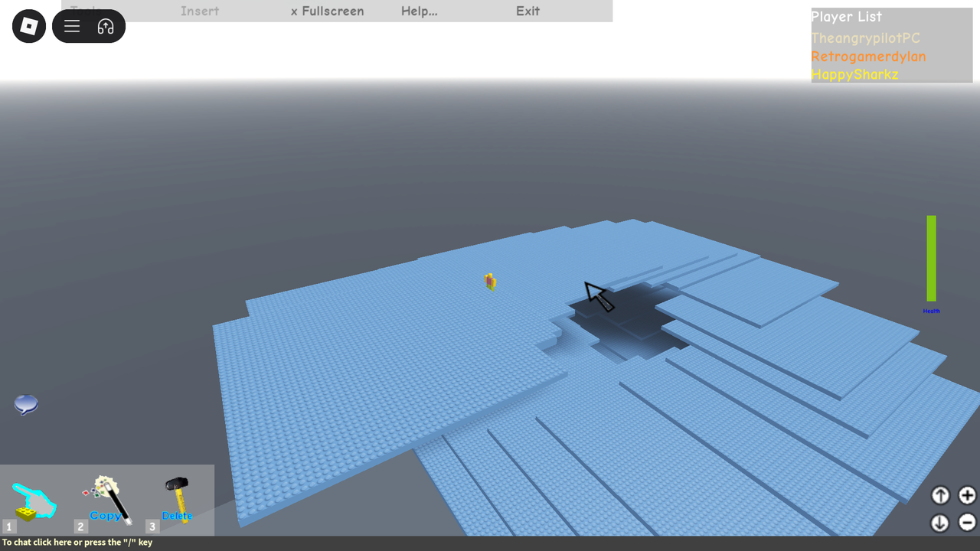Select the Delete hammer tool
The image size is (980, 551).
click(178, 500)
